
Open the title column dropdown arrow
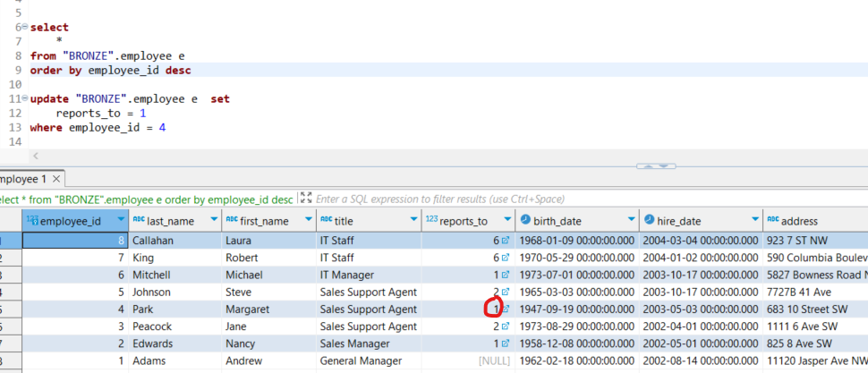pos(413,220)
